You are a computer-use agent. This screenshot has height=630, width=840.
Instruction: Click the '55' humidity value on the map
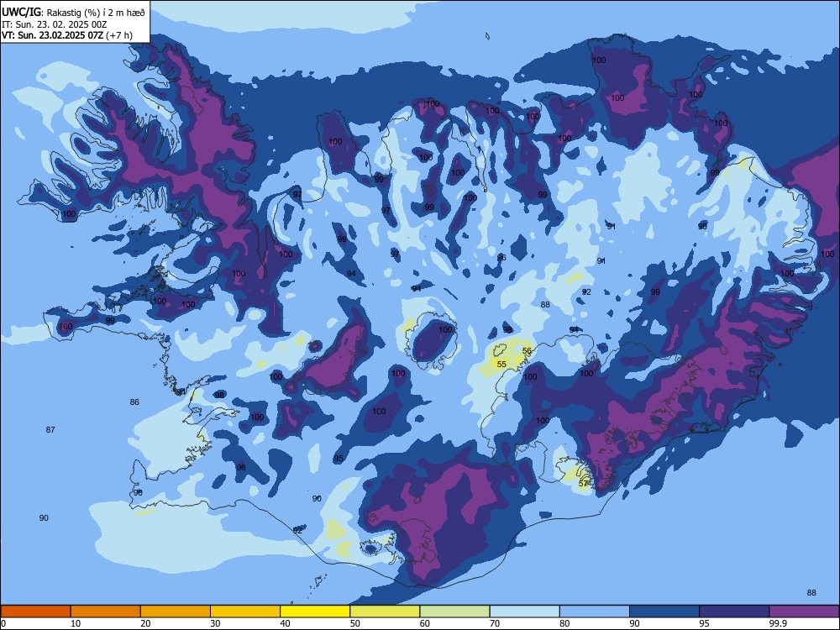coord(501,364)
